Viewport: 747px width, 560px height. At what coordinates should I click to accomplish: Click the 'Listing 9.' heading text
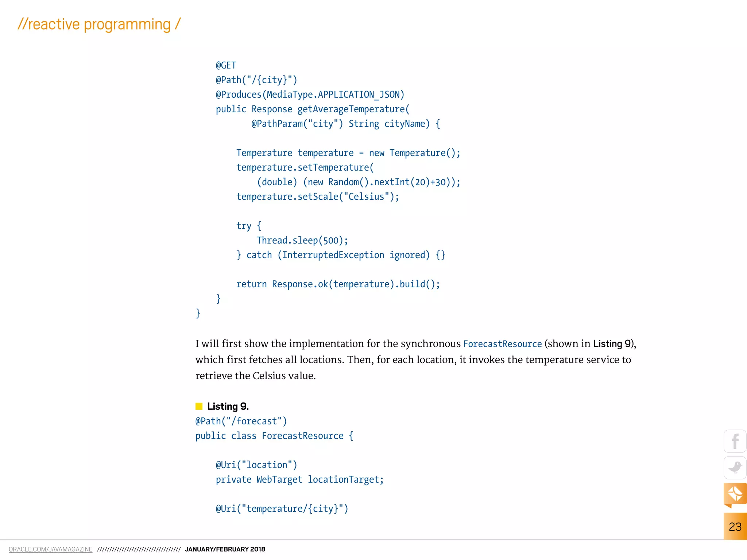[x=228, y=407]
